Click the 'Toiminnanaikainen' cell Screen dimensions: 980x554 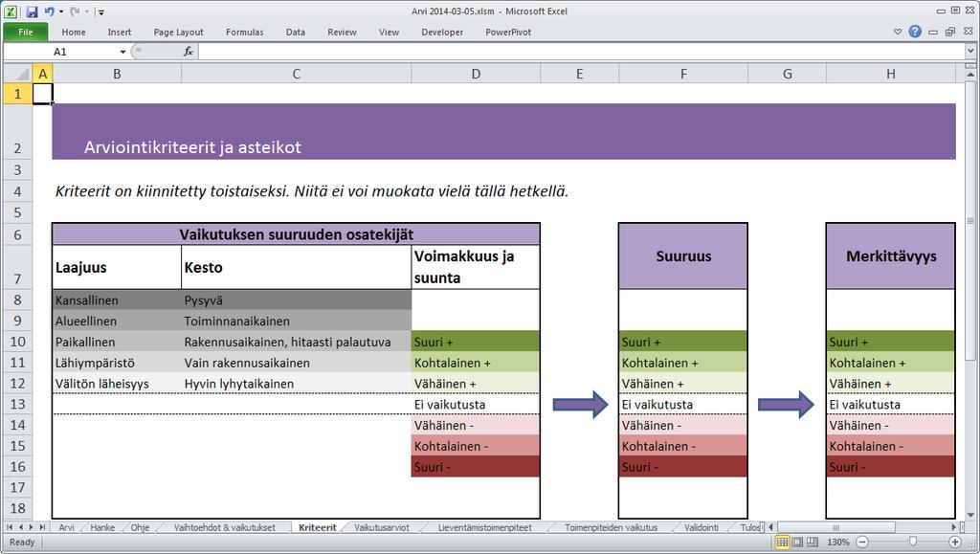(x=297, y=321)
